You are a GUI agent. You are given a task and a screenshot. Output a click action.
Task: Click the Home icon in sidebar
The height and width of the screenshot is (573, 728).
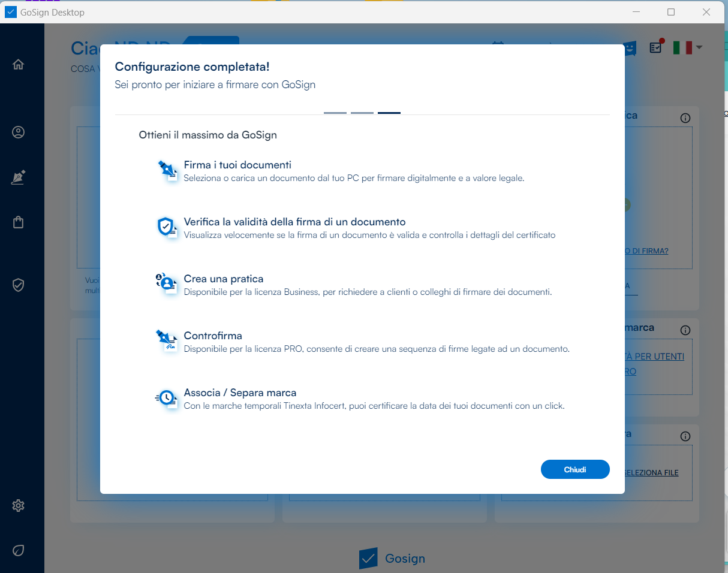(x=18, y=64)
